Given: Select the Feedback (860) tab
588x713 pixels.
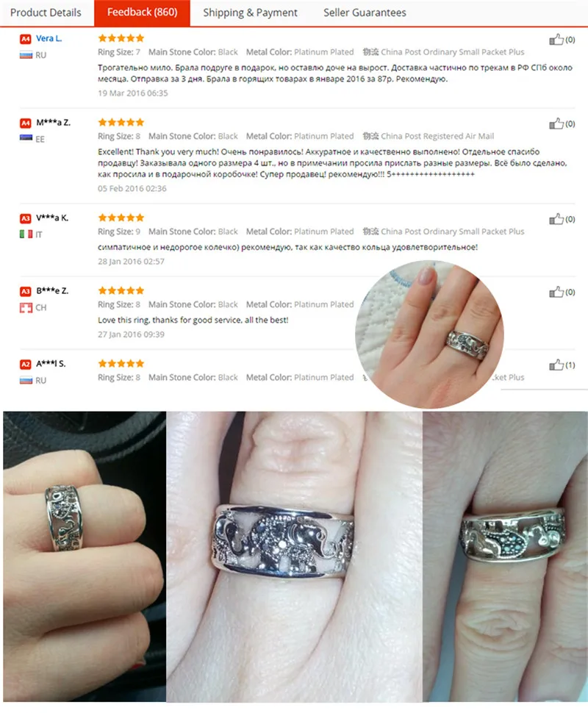Looking at the screenshot, I should pyautogui.click(x=142, y=12).
